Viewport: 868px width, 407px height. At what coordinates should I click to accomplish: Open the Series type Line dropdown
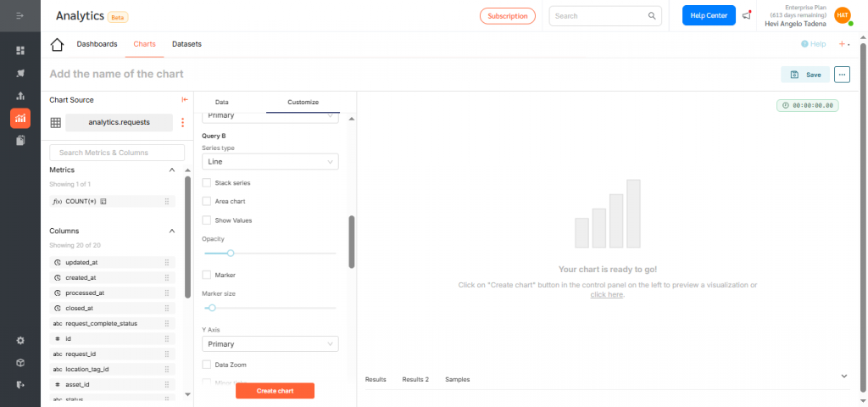pos(270,161)
